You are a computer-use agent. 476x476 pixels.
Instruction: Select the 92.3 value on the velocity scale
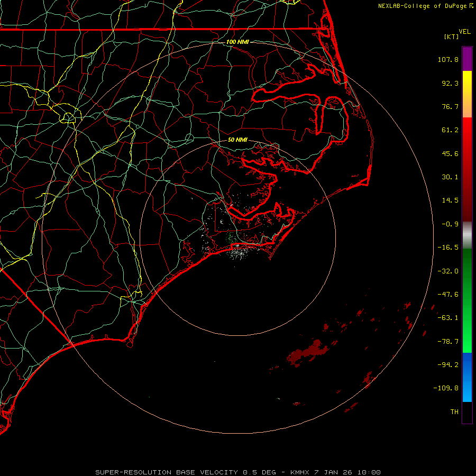point(450,83)
